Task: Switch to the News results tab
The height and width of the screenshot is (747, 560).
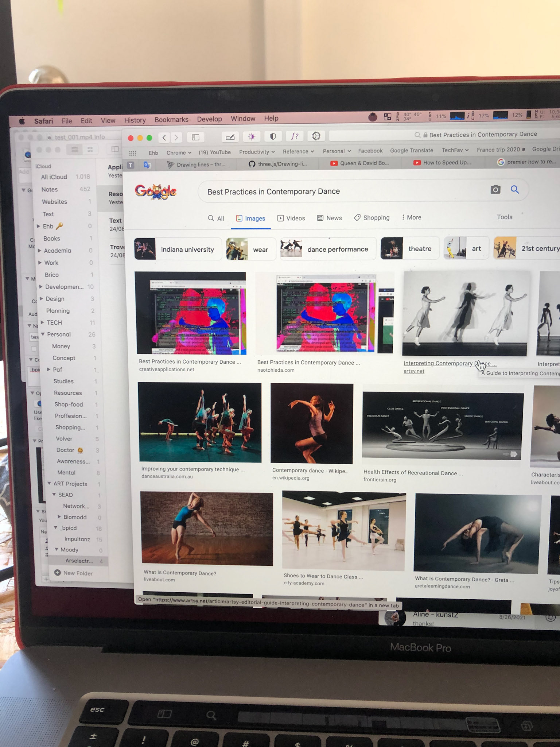Action: point(330,218)
